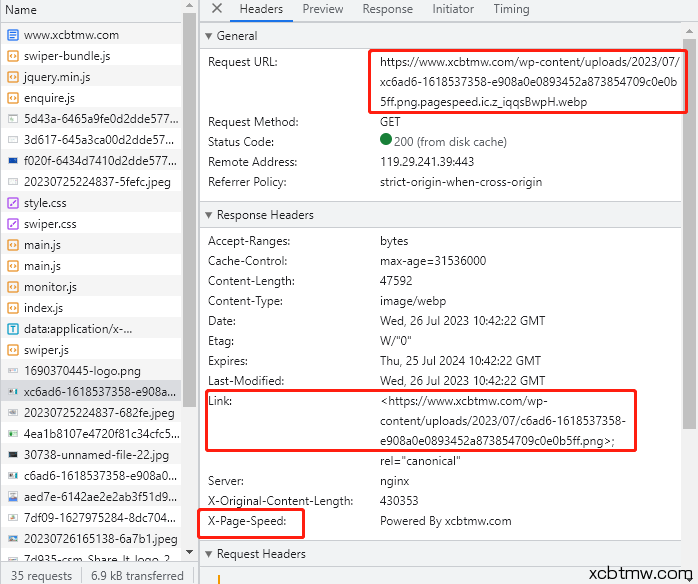Image resolution: width=698 pixels, height=584 pixels.
Task: Click the X-Page-Speed header name
Action: click(x=247, y=521)
